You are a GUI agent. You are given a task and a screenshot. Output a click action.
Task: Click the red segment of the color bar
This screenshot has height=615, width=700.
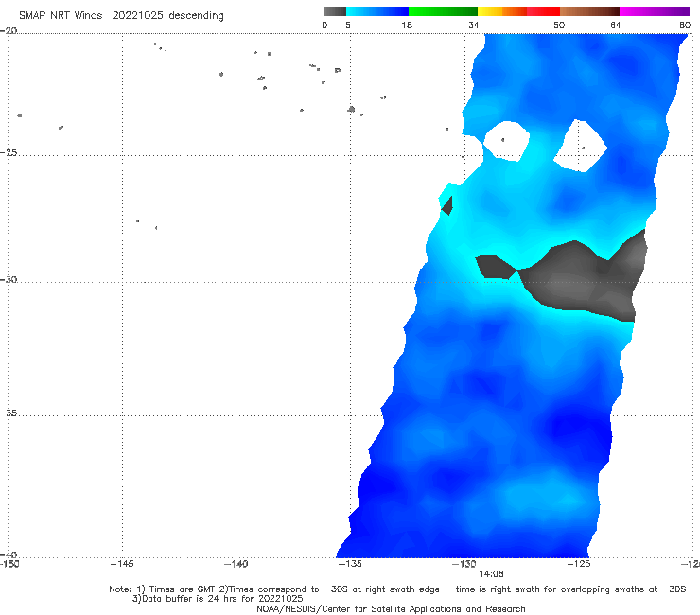coord(543,11)
